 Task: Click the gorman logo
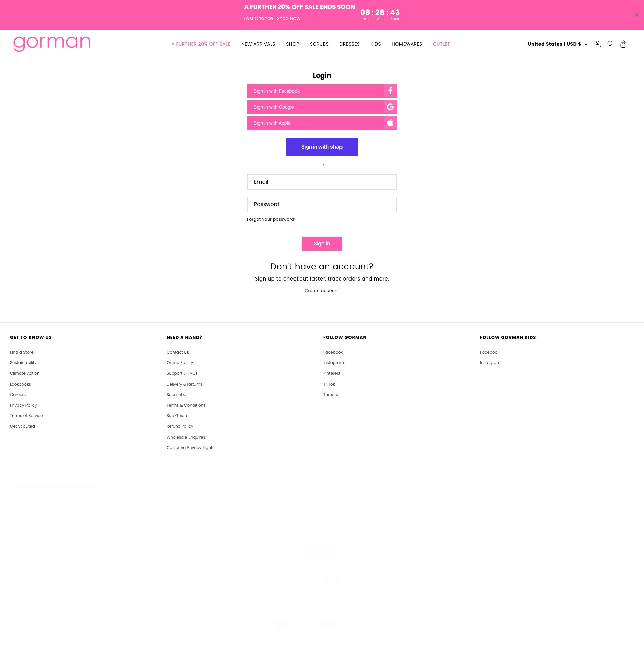tap(51, 43)
